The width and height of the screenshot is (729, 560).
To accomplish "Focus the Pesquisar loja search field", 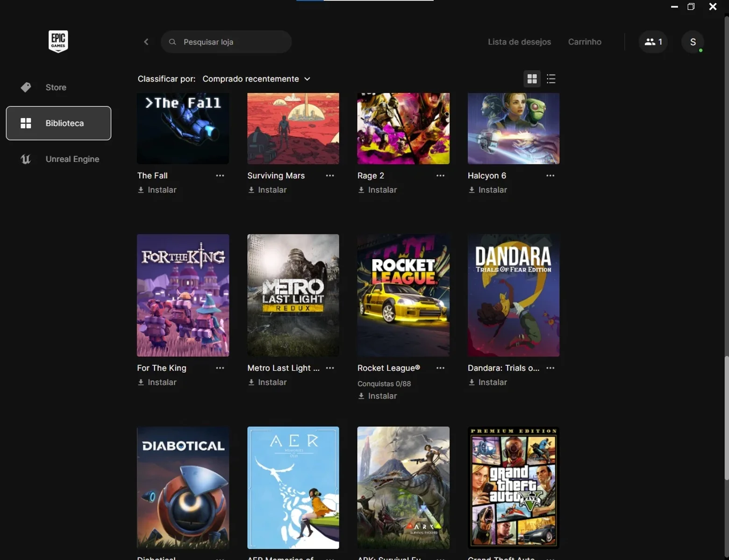I will click(x=226, y=42).
